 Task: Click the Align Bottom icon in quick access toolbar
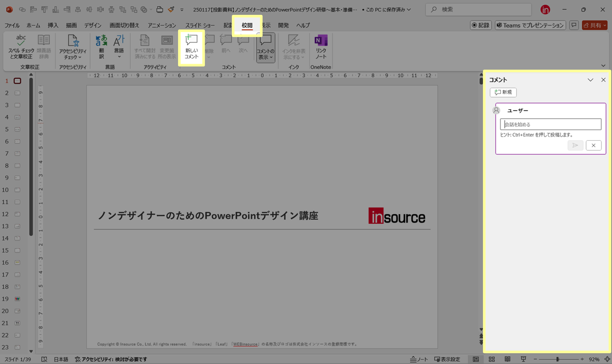(56, 10)
